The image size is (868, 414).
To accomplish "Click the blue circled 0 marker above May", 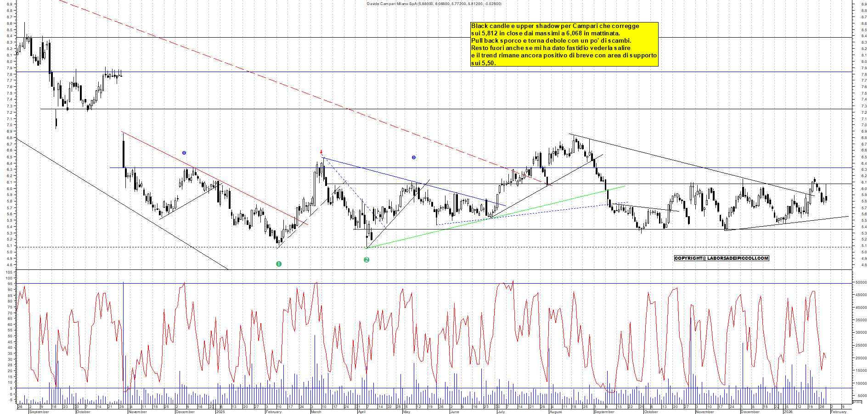I will (x=413, y=157).
